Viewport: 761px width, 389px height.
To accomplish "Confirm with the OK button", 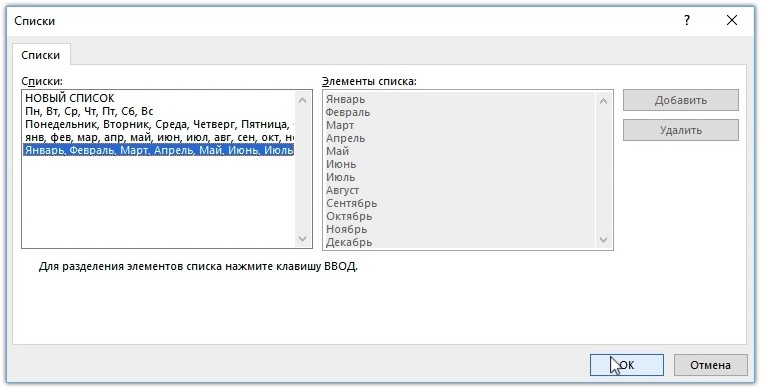I will [x=627, y=365].
